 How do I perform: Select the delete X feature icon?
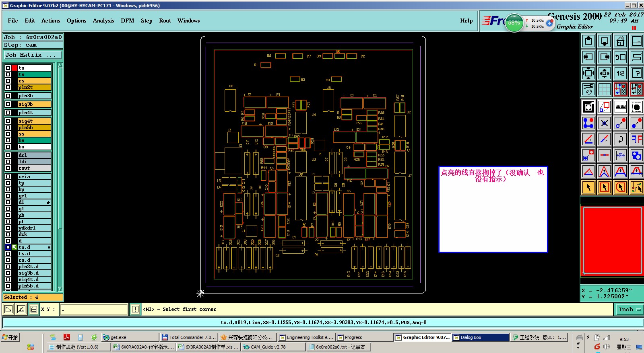pyautogui.click(x=605, y=123)
